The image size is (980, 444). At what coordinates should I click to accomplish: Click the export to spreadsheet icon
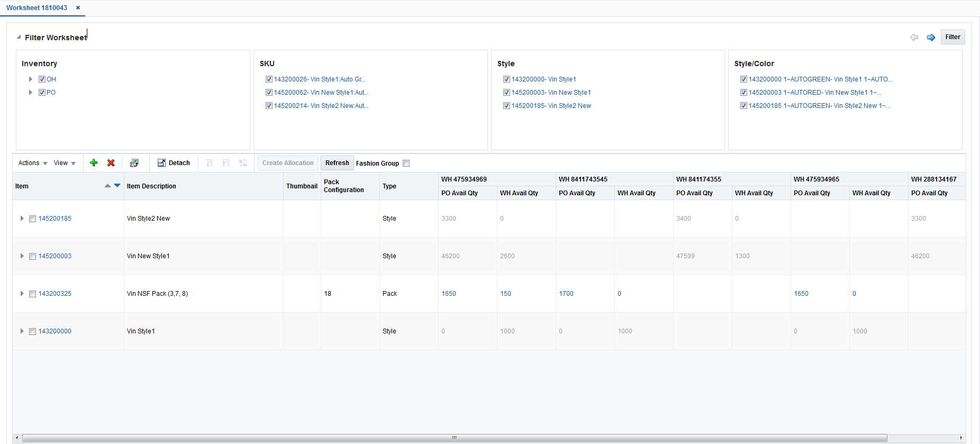tap(134, 163)
